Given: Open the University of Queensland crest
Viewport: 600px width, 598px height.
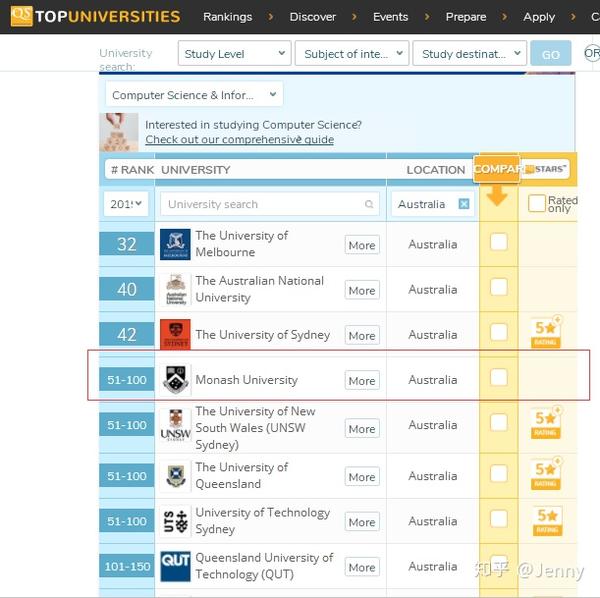Looking at the screenshot, I should pyautogui.click(x=175, y=476).
